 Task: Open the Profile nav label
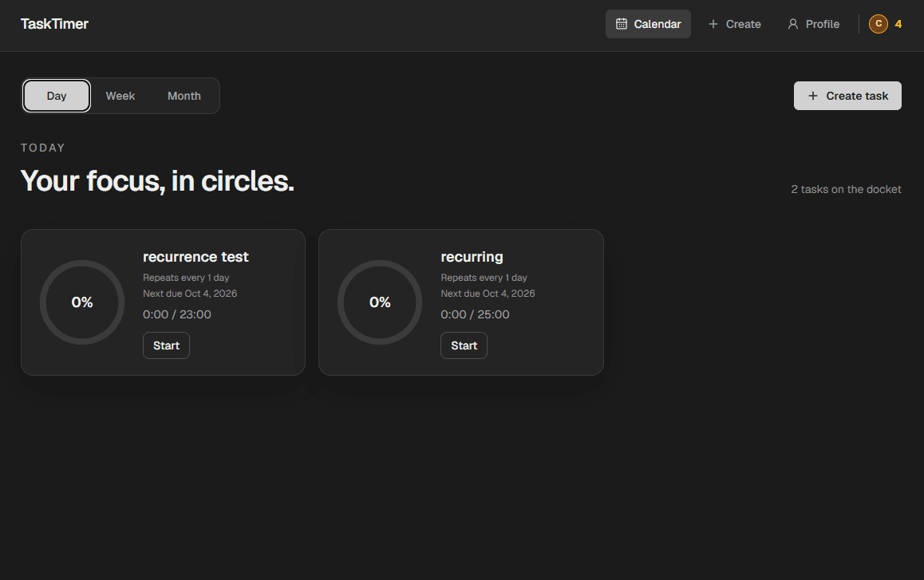pos(822,24)
